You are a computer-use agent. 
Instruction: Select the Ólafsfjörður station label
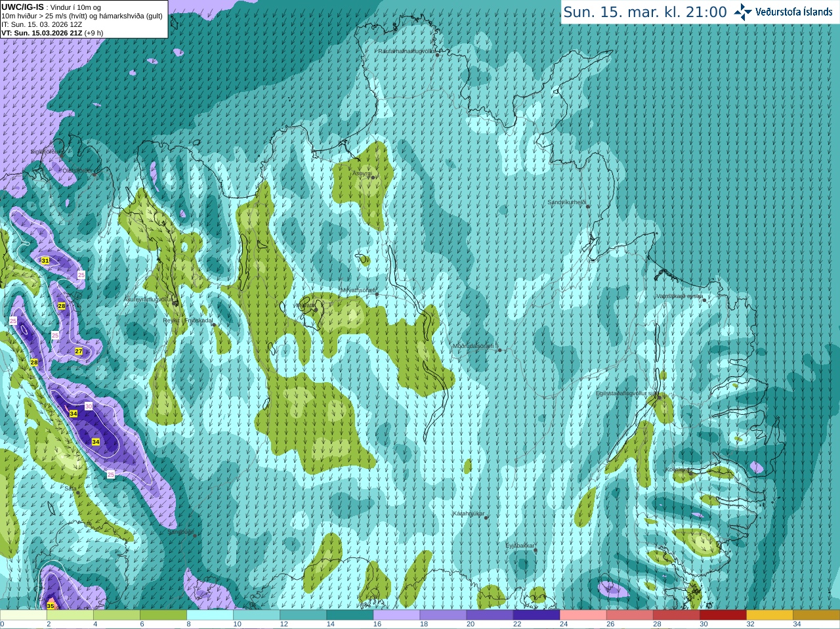pos(77,171)
